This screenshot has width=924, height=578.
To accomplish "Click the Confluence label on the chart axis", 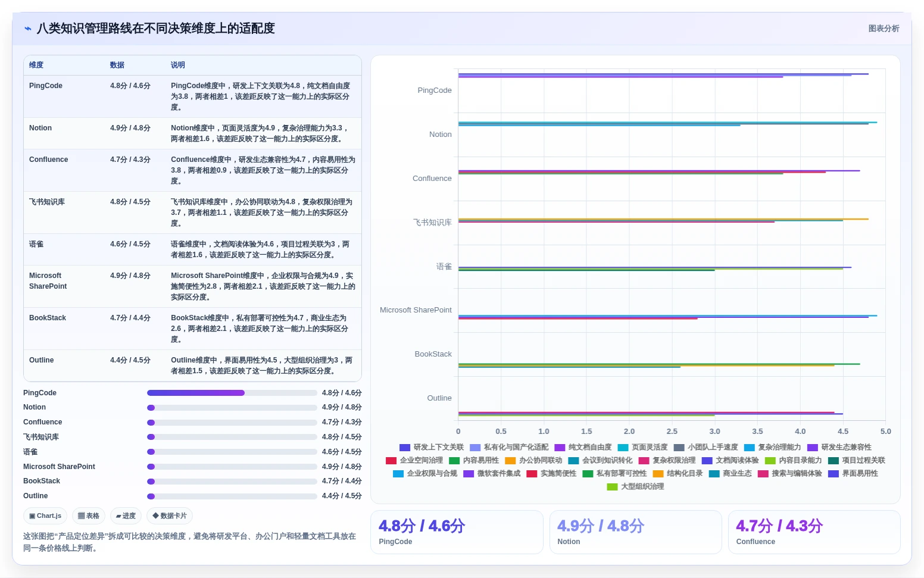I will pos(432,179).
